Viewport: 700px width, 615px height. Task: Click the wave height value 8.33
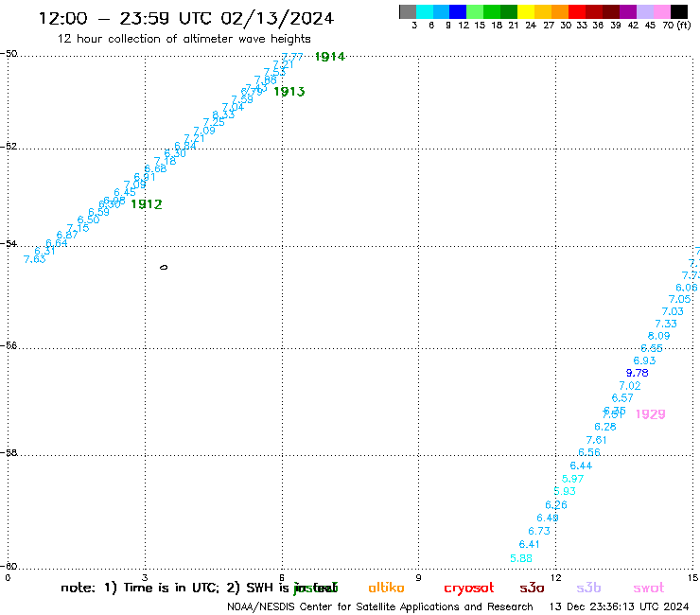(x=223, y=115)
